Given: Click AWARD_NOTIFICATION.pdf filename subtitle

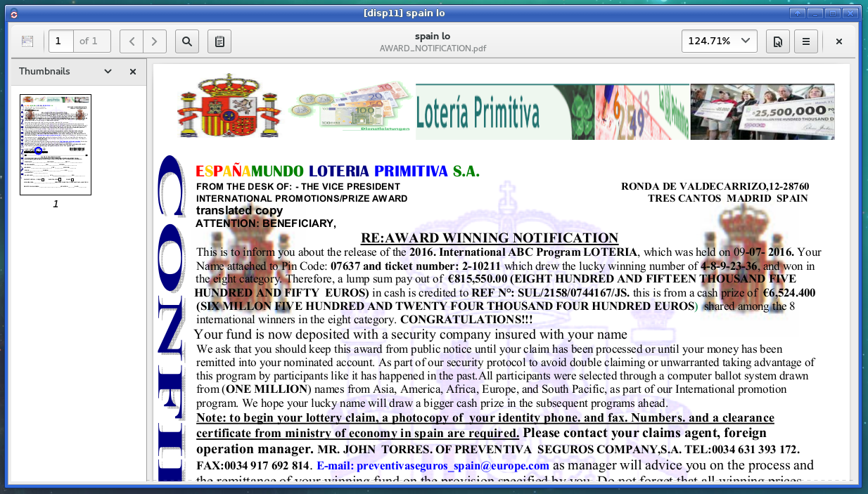Looking at the screenshot, I should point(433,48).
